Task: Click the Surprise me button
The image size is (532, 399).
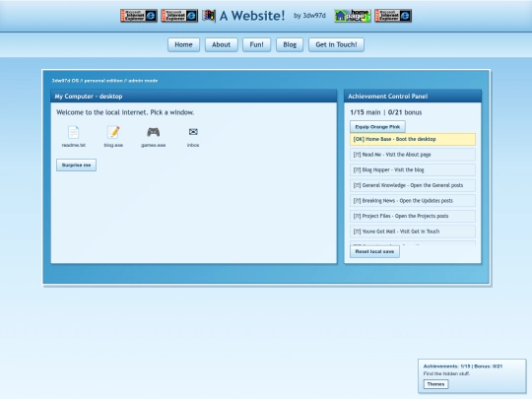Action: 76,165
